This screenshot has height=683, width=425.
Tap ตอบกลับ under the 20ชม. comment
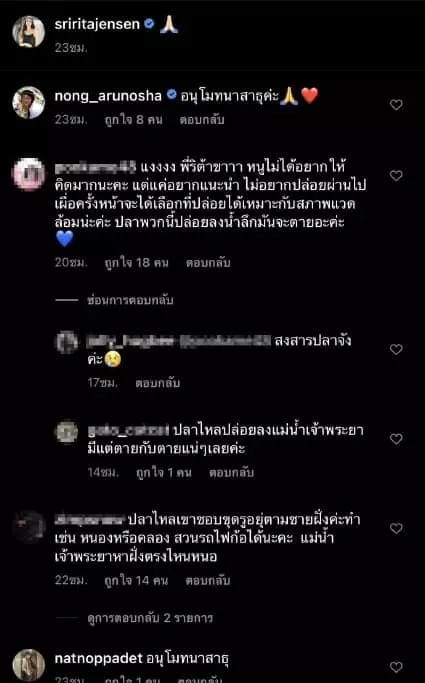208,263
